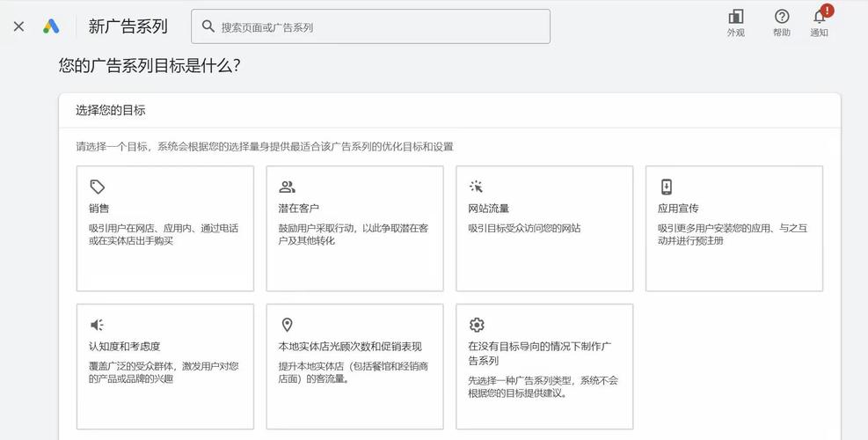This screenshot has width=868, height=440.
Task: Focus the 搜索页面或广告系列 search field
Action: pyautogui.click(x=370, y=26)
